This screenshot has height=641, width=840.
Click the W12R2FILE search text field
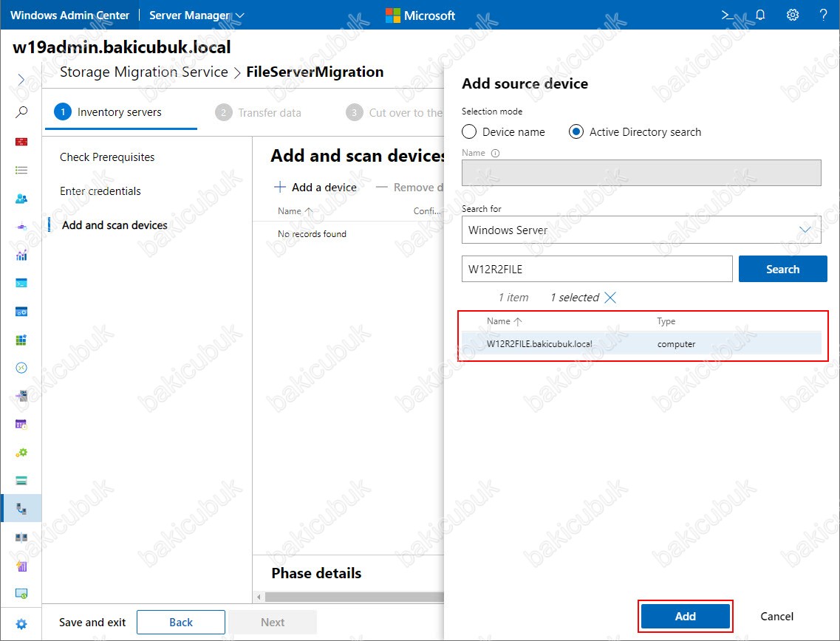(x=597, y=269)
